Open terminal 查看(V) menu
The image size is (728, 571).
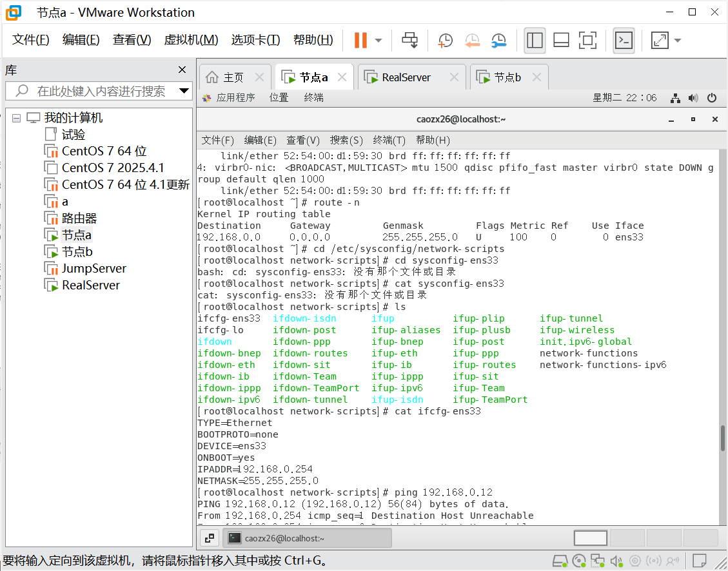303,140
